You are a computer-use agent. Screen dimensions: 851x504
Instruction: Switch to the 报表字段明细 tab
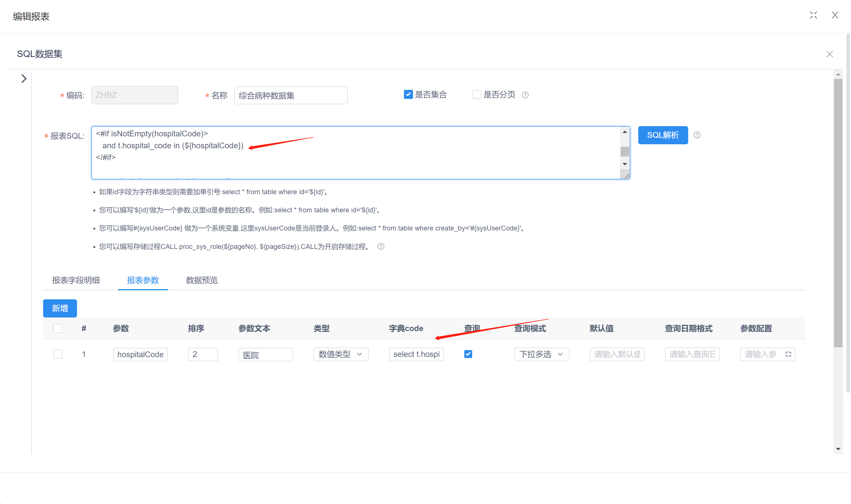click(x=76, y=280)
